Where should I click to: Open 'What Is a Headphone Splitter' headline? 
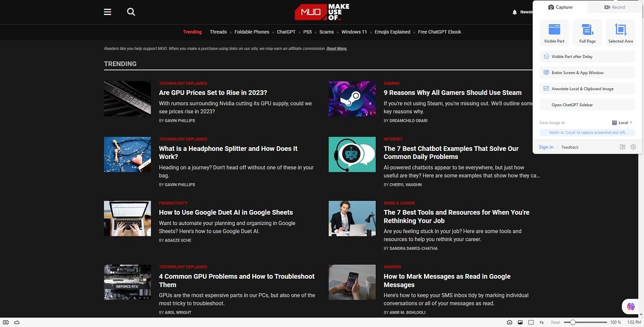coord(228,152)
